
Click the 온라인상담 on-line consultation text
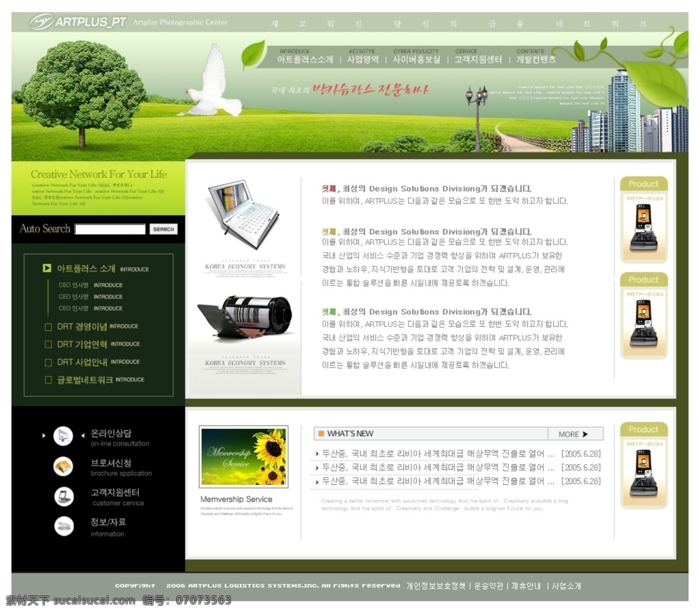pos(120,438)
